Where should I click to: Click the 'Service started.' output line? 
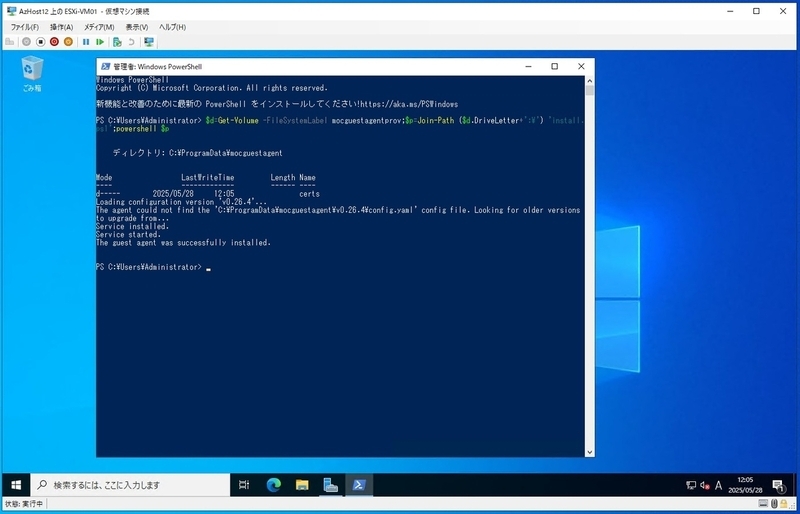click(x=128, y=234)
